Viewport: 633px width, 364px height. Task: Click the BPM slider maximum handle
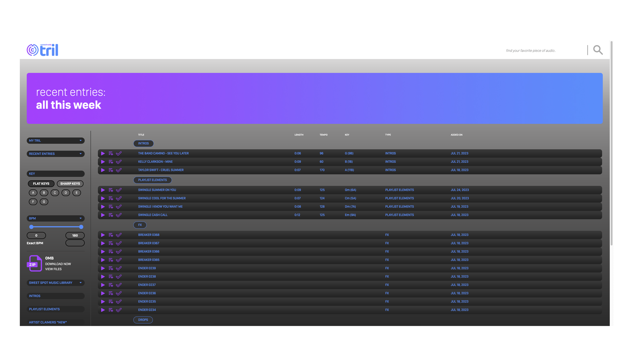(x=81, y=227)
